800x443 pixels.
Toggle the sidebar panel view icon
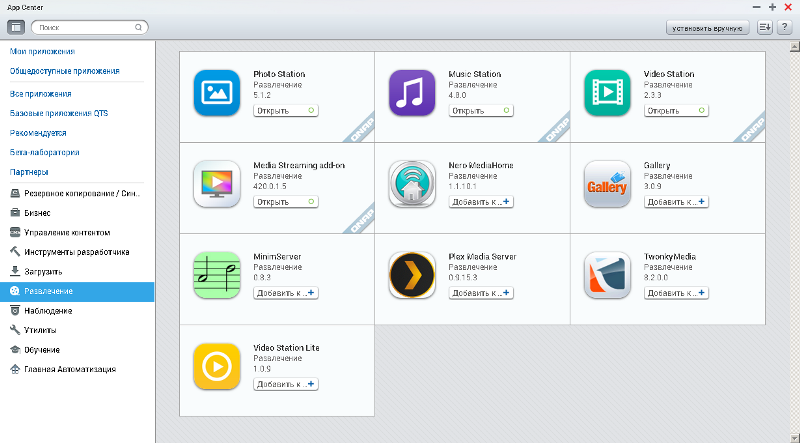[16, 27]
